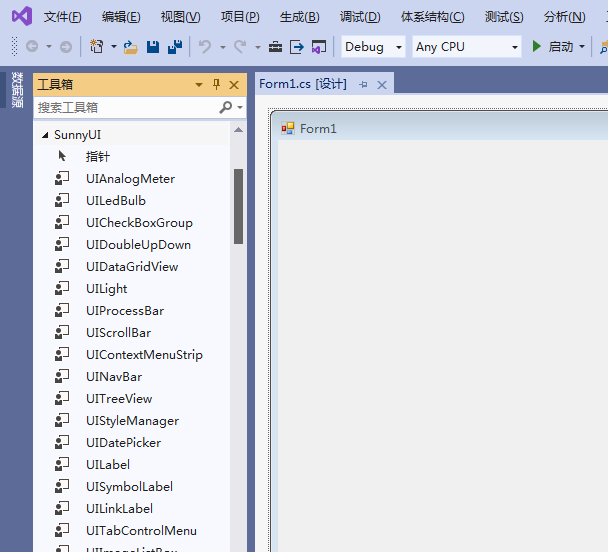Pin the Form1.cs design tab
This screenshot has height=552, width=608.
point(363,84)
